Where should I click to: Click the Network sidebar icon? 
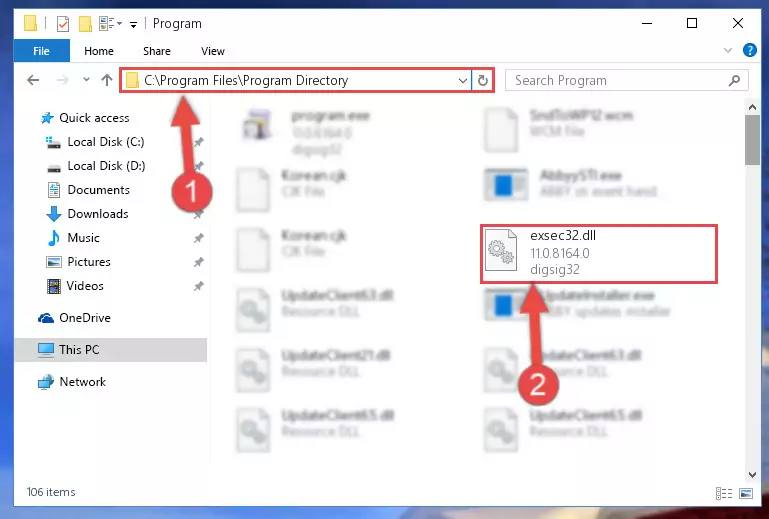point(46,382)
